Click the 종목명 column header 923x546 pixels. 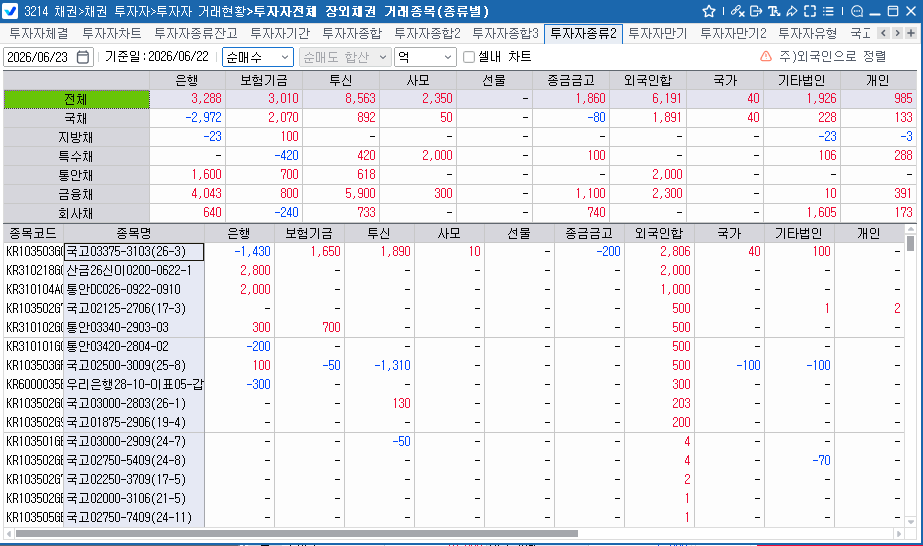(x=134, y=234)
